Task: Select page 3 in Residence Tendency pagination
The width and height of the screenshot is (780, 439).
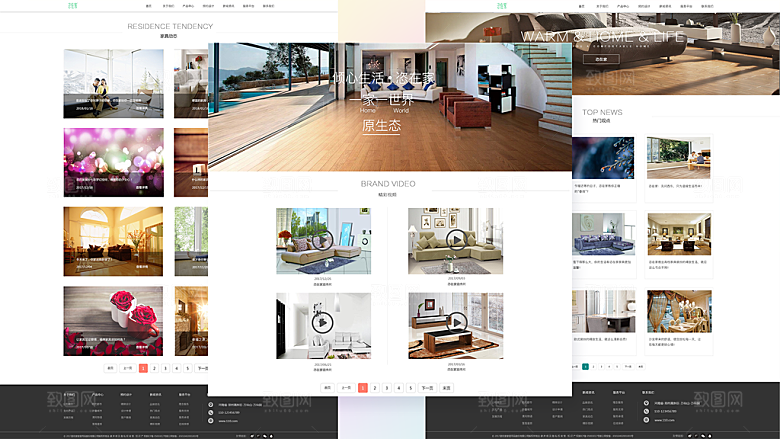Action: [x=166, y=368]
